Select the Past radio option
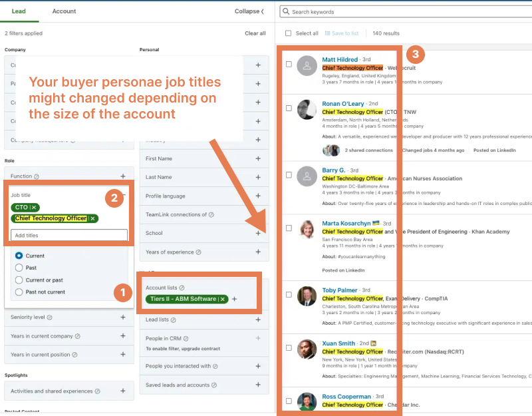 click(19, 268)
